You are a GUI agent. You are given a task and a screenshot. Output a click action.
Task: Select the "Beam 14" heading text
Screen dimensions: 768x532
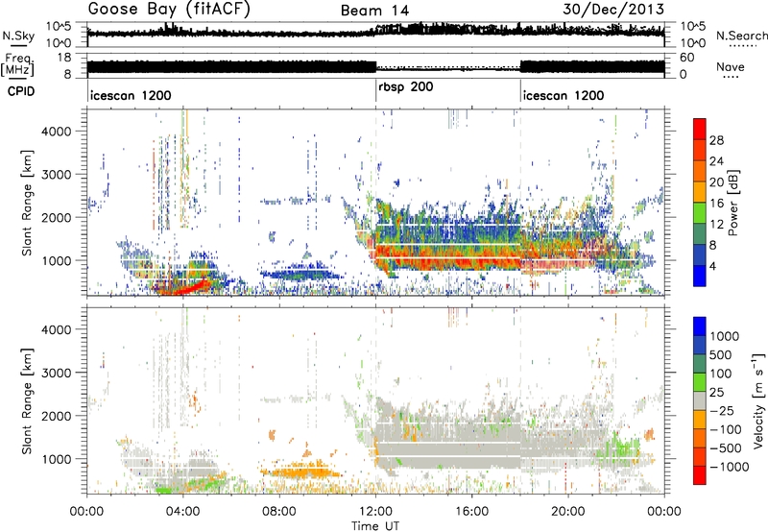pyautogui.click(x=374, y=11)
